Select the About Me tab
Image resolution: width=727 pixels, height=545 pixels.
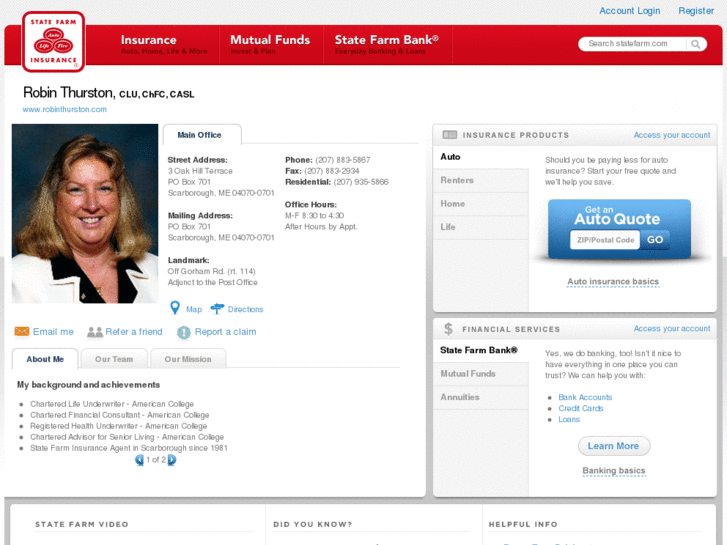[45, 359]
